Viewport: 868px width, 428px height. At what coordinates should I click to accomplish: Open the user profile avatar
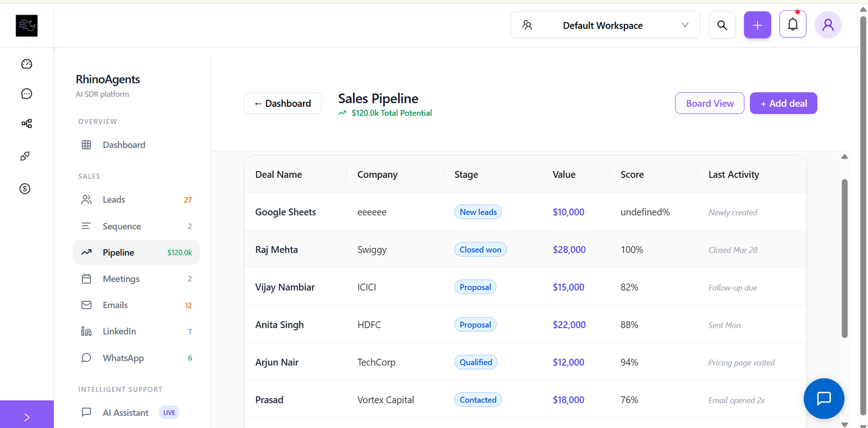click(828, 25)
